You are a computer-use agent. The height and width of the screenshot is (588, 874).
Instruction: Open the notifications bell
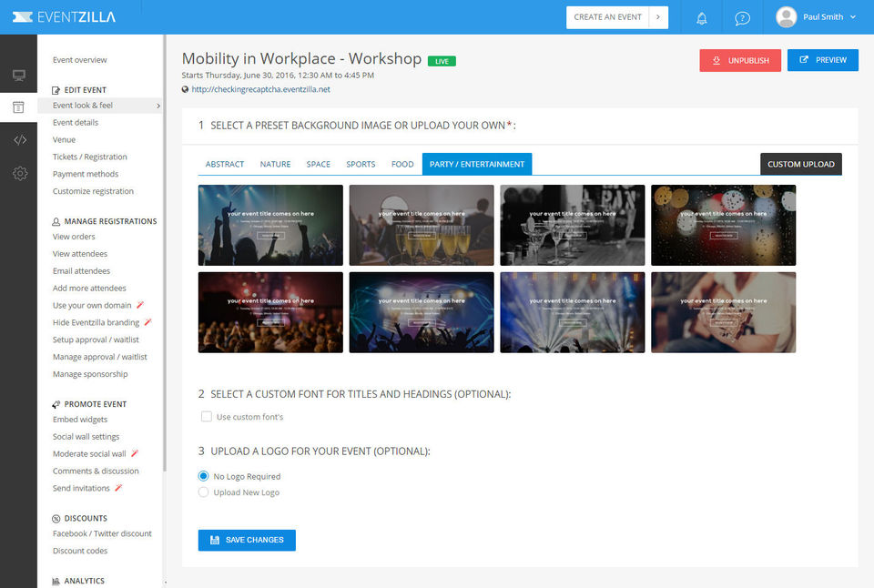coord(702,18)
